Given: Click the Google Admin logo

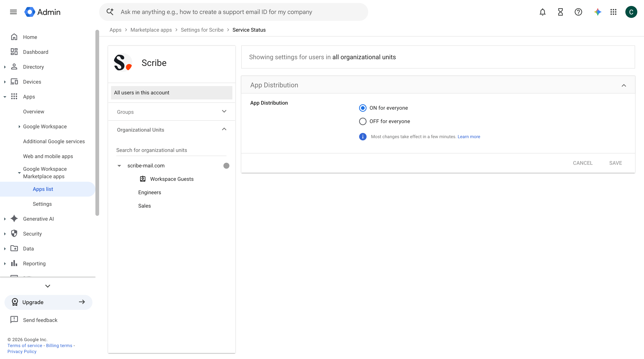Looking at the screenshot, I should [42, 12].
